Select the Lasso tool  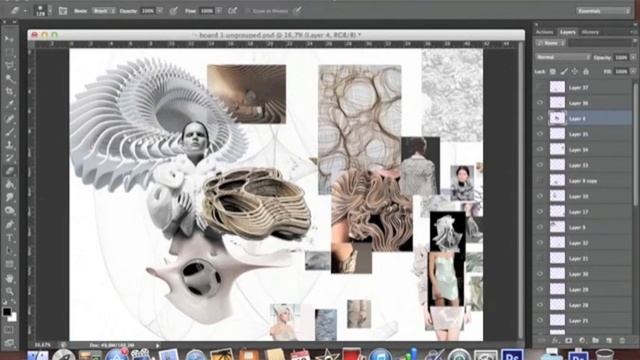(x=9, y=65)
